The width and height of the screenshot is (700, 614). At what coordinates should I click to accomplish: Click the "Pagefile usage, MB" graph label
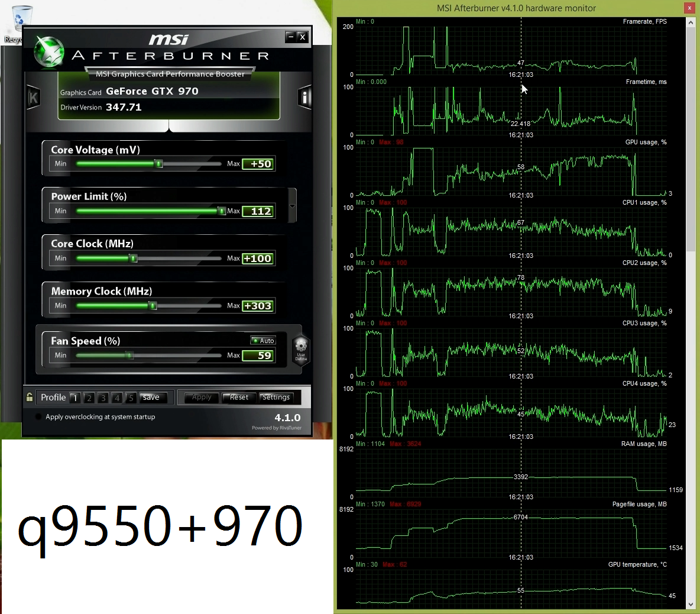click(x=639, y=504)
